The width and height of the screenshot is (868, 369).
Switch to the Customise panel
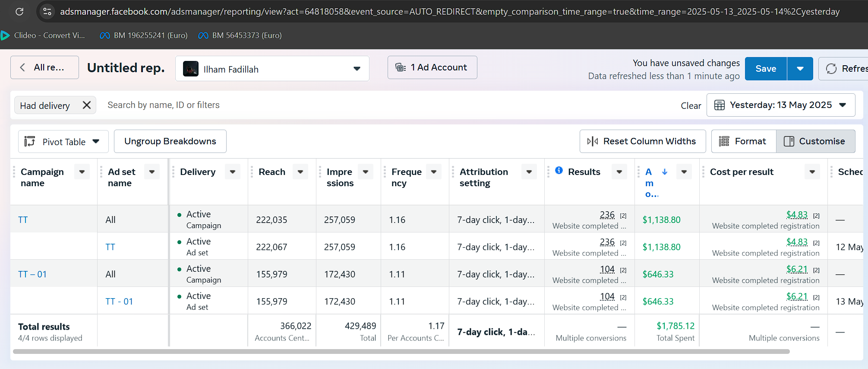pos(815,141)
